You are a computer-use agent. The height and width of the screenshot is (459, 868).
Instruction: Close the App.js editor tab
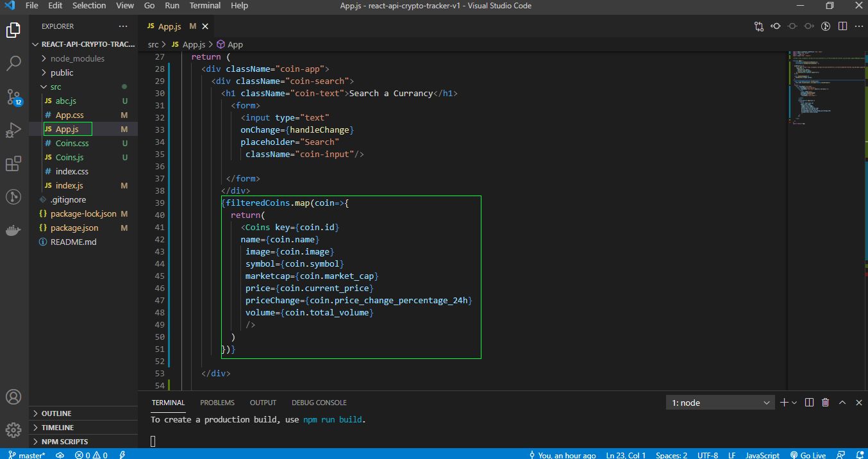(205, 26)
